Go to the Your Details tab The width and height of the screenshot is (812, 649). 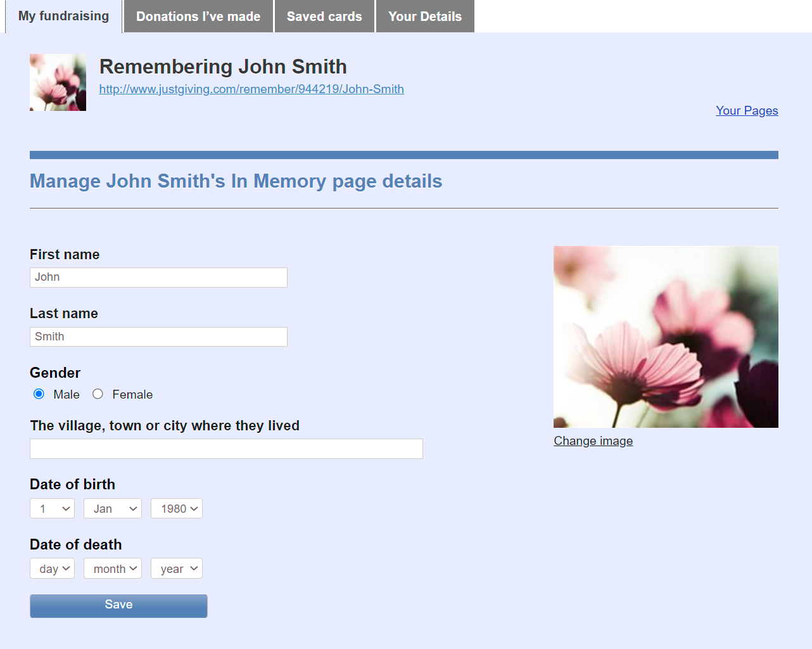(425, 16)
